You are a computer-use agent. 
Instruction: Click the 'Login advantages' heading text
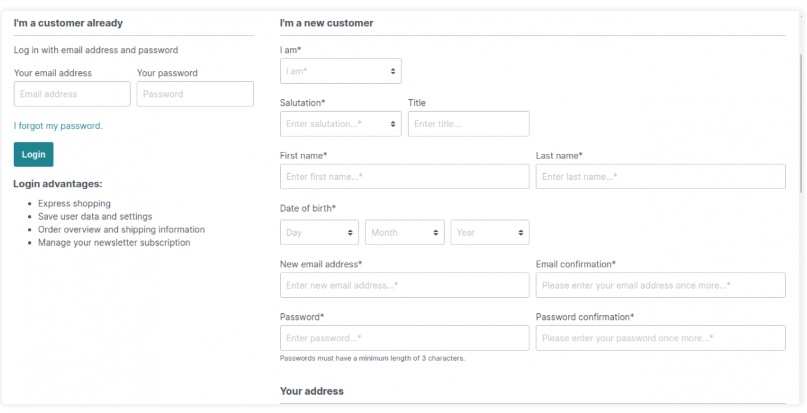click(x=58, y=184)
